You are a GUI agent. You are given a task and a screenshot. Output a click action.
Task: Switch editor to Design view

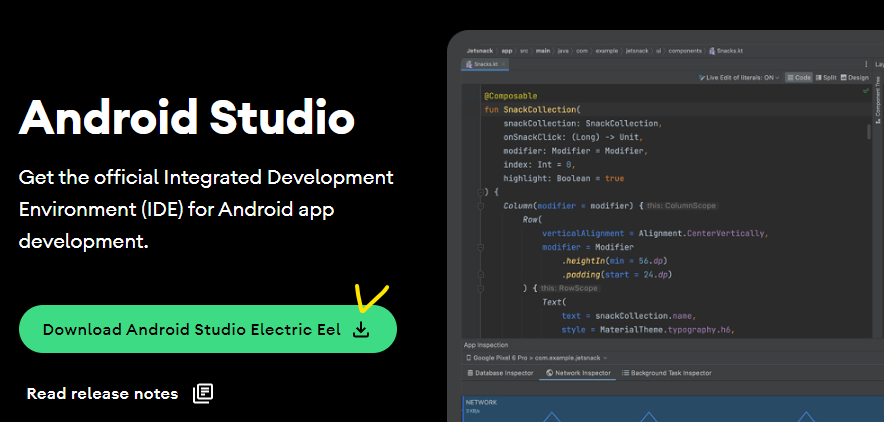pyautogui.click(x=855, y=78)
